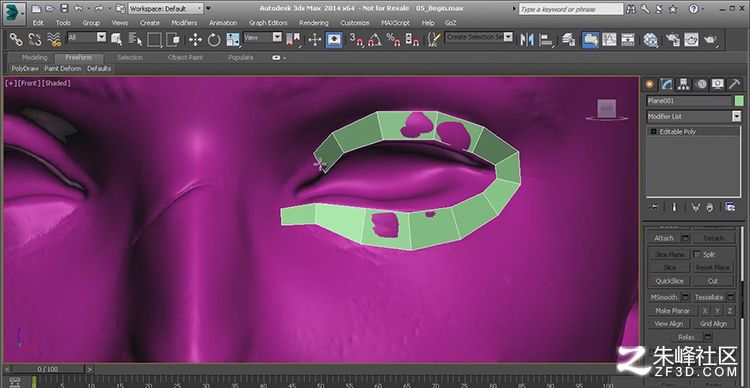
Task: Open the Workspace: Default dropdown
Action: pos(166,9)
